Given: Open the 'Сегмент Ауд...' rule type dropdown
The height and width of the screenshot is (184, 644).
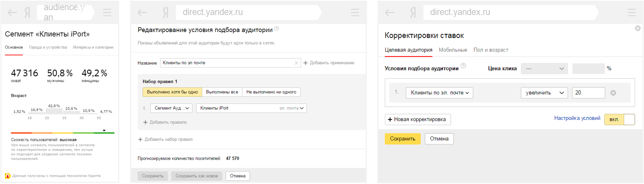Looking at the screenshot, I should pos(171,108).
